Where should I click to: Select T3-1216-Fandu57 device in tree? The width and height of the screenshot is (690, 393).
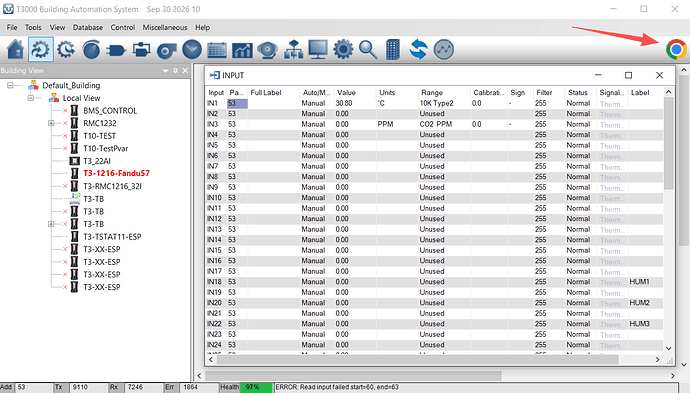click(117, 173)
